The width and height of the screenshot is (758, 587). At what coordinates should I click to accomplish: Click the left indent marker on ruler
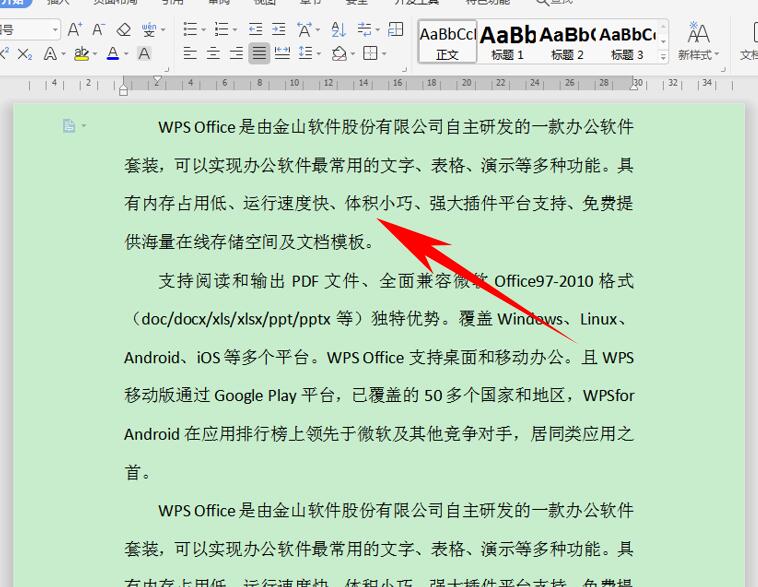pos(123,89)
